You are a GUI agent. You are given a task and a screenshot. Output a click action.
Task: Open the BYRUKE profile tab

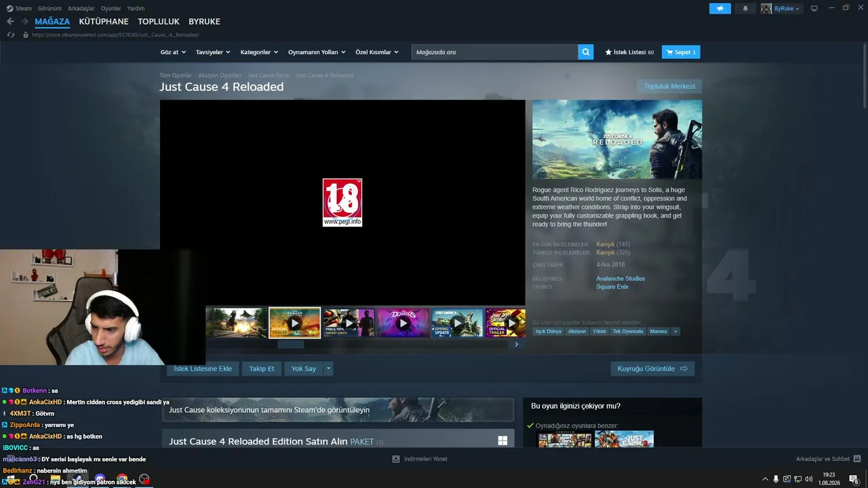[204, 22]
